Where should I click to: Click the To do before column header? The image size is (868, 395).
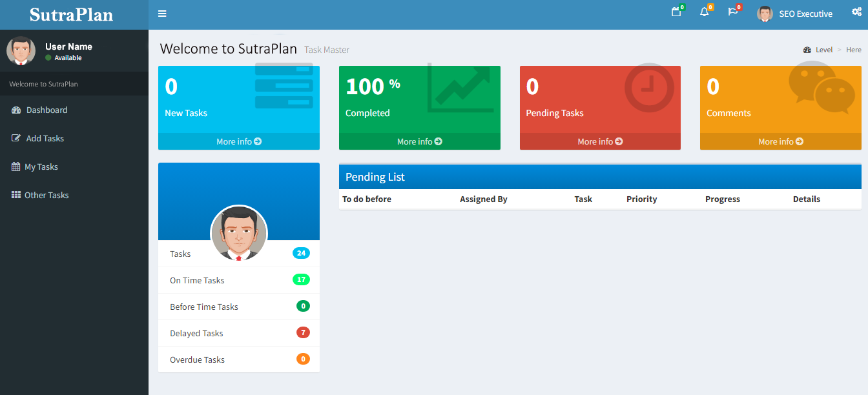(367, 199)
